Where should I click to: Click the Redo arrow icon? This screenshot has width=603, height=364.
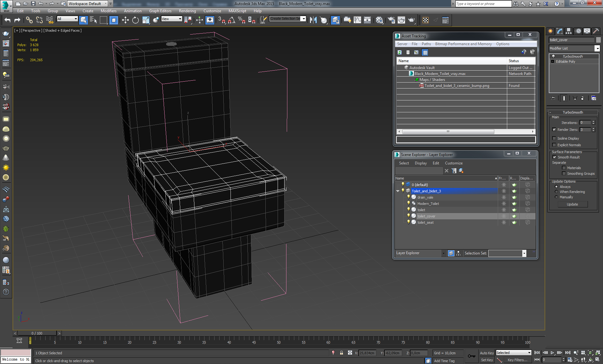click(17, 20)
